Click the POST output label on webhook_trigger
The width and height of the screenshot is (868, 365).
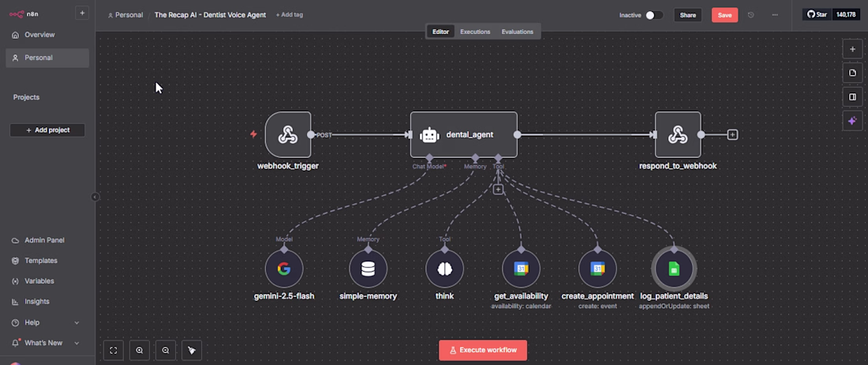[x=324, y=135]
